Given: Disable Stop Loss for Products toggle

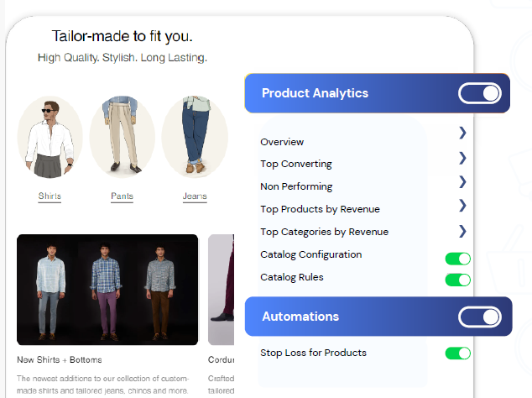Looking at the screenshot, I should pyautogui.click(x=458, y=353).
